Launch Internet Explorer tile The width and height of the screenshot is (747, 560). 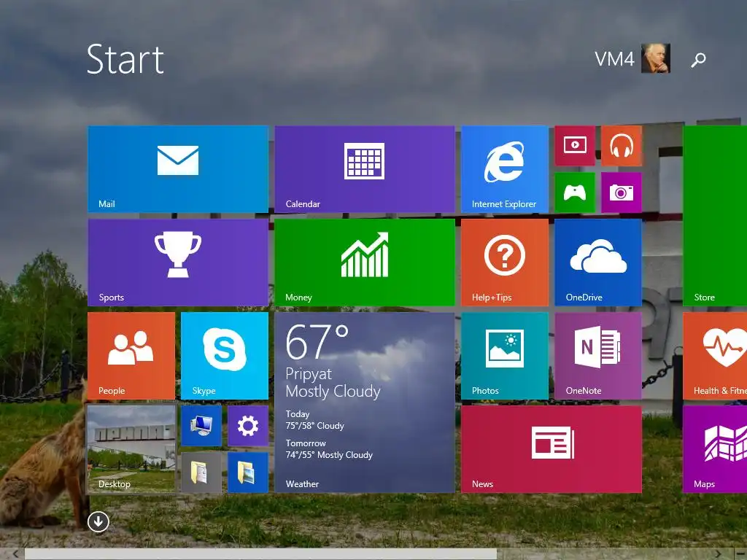[505, 168]
